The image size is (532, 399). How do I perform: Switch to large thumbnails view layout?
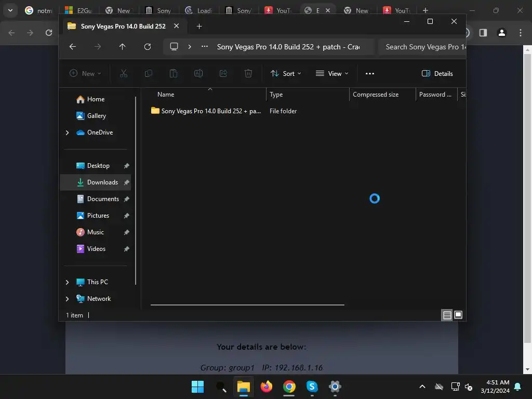click(x=458, y=315)
